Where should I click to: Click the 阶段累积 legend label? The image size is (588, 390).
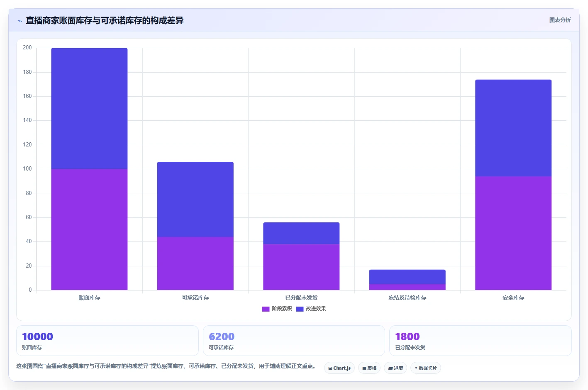coord(282,309)
